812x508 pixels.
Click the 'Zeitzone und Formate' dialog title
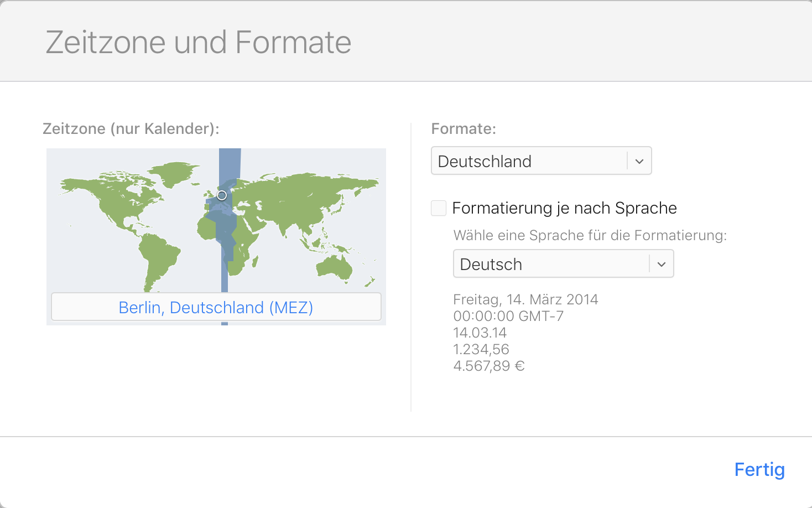(199, 43)
